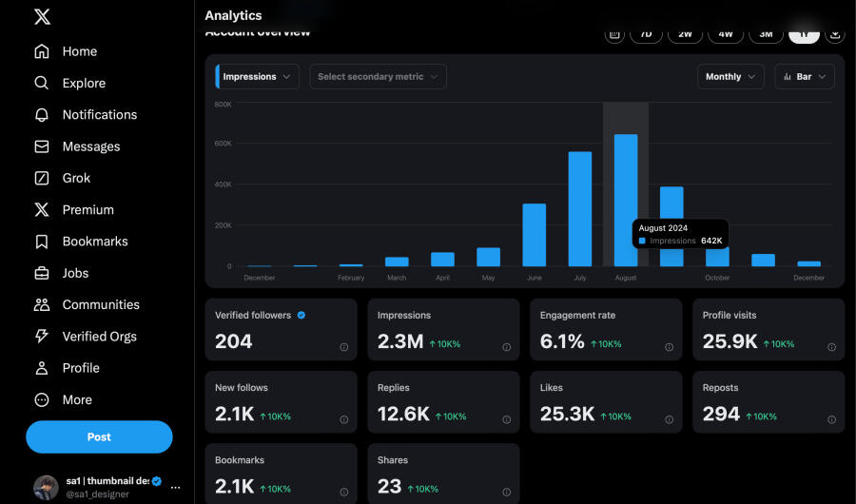Click the Analytics page heading
856x504 pixels.
click(x=233, y=15)
